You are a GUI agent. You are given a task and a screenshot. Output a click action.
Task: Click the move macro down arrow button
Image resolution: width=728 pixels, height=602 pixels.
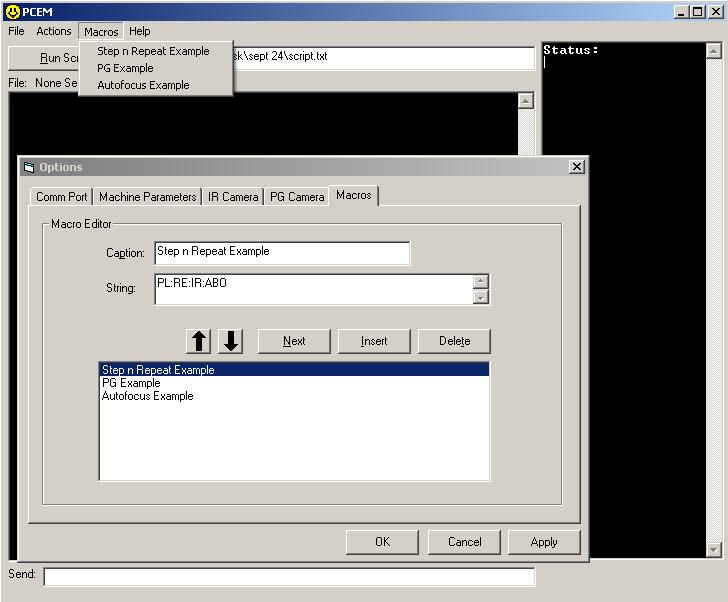coord(231,341)
